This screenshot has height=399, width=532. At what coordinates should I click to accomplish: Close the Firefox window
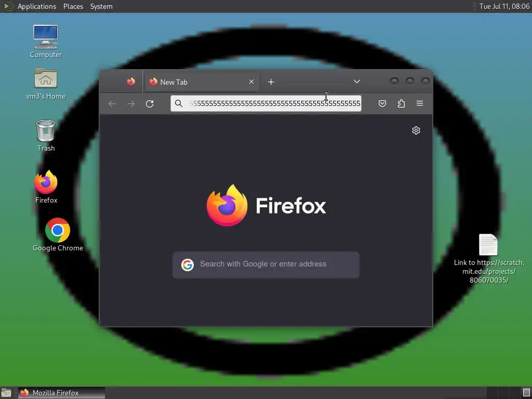click(425, 81)
